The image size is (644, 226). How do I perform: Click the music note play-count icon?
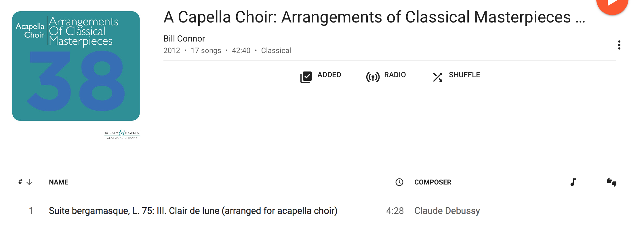point(573,182)
